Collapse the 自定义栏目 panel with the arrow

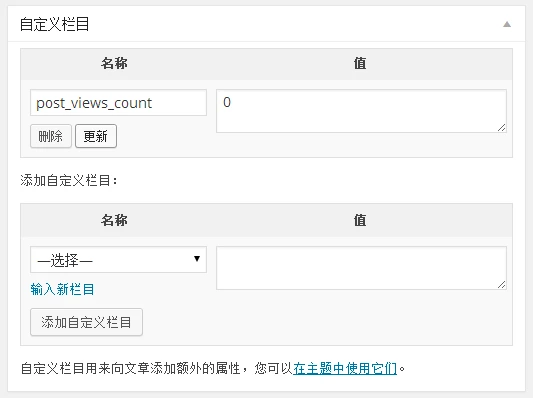pos(507,24)
